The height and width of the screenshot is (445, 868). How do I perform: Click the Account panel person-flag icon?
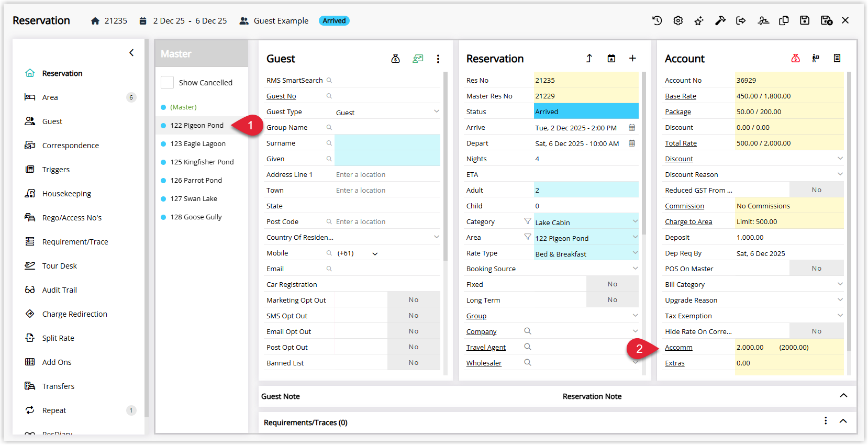coord(816,58)
